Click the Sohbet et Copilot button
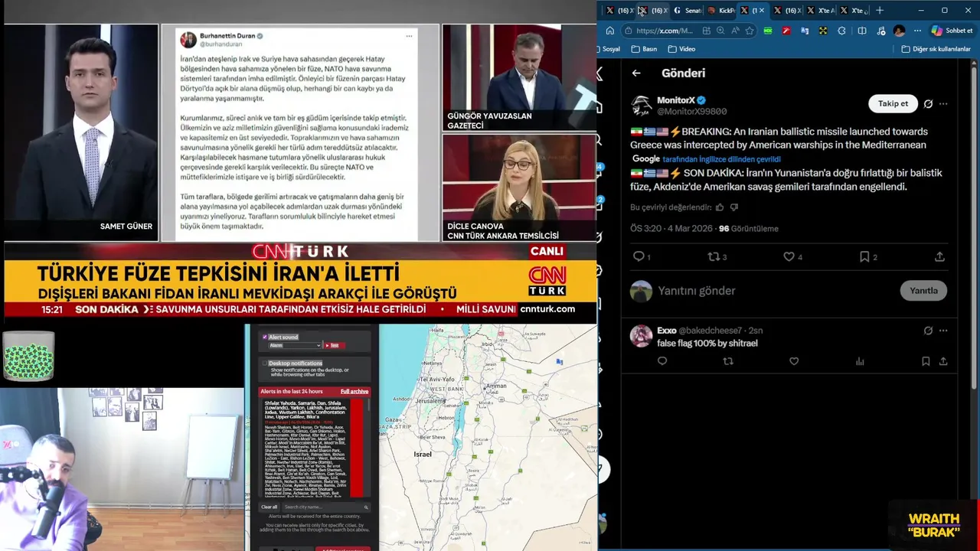Image resolution: width=980 pixels, height=551 pixels. (952, 31)
